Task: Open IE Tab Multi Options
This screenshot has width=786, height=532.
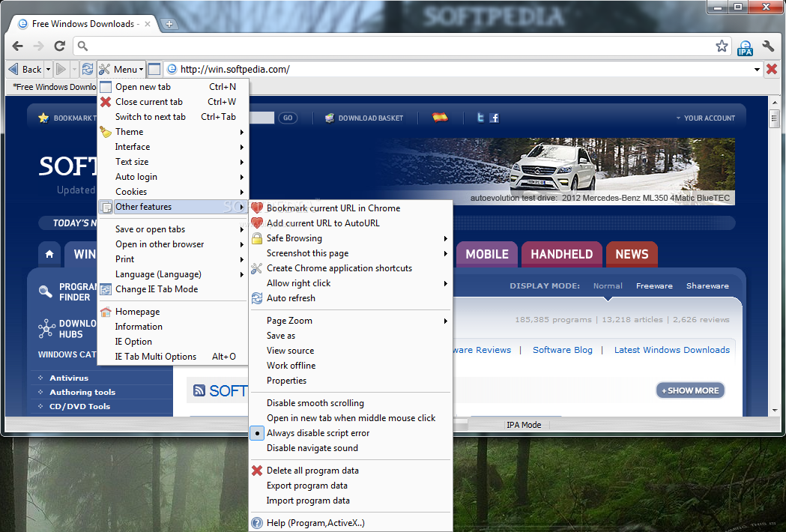Action: pyautogui.click(x=173, y=357)
